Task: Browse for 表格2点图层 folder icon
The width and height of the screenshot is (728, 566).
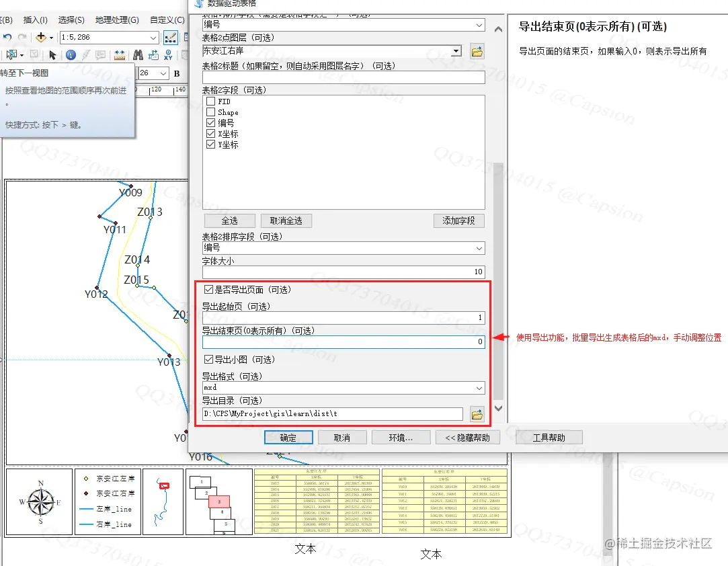Action: [477, 51]
